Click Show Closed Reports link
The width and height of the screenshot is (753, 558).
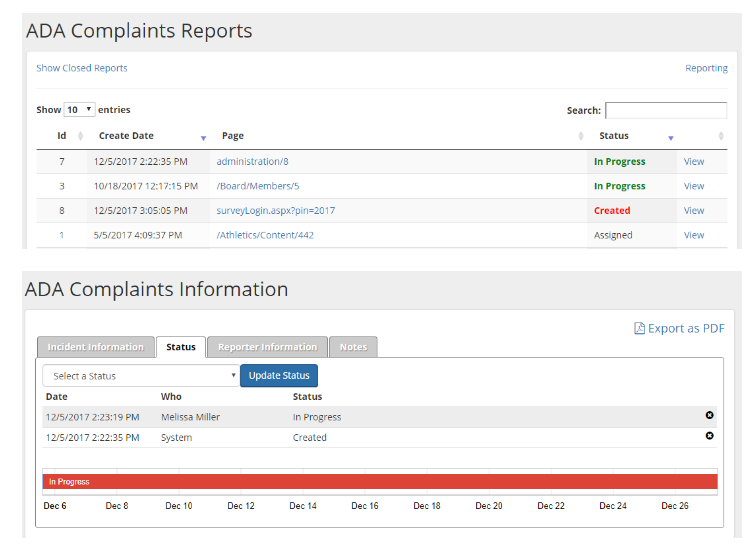(x=82, y=68)
